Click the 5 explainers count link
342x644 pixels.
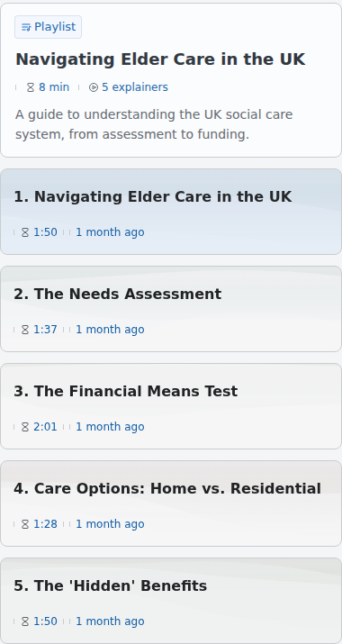(135, 87)
